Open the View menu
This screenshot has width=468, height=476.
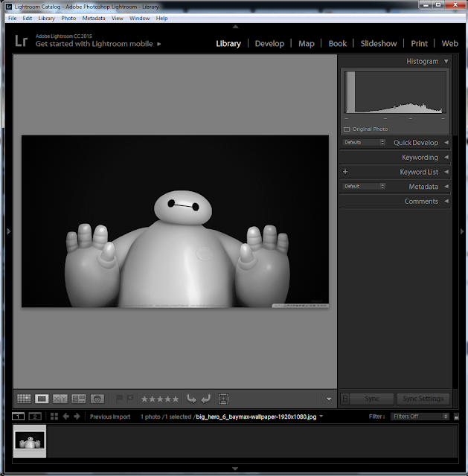118,18
